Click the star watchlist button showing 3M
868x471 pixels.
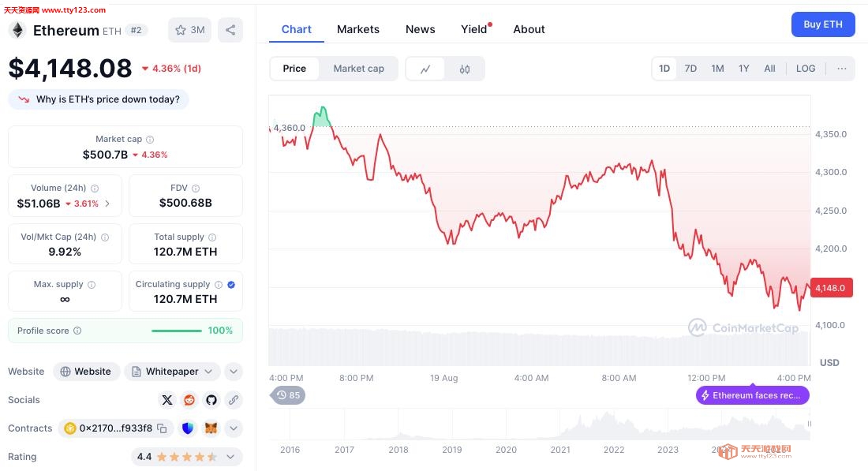tap(189, 30)
